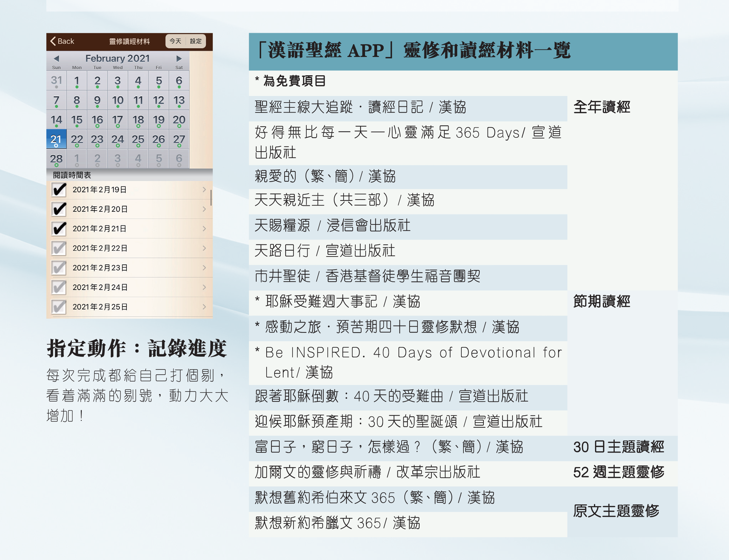Click 耶穌受難週大事記 / 漢協 row
The height and width of the screenshot is (560, 729).
[408, 302]
